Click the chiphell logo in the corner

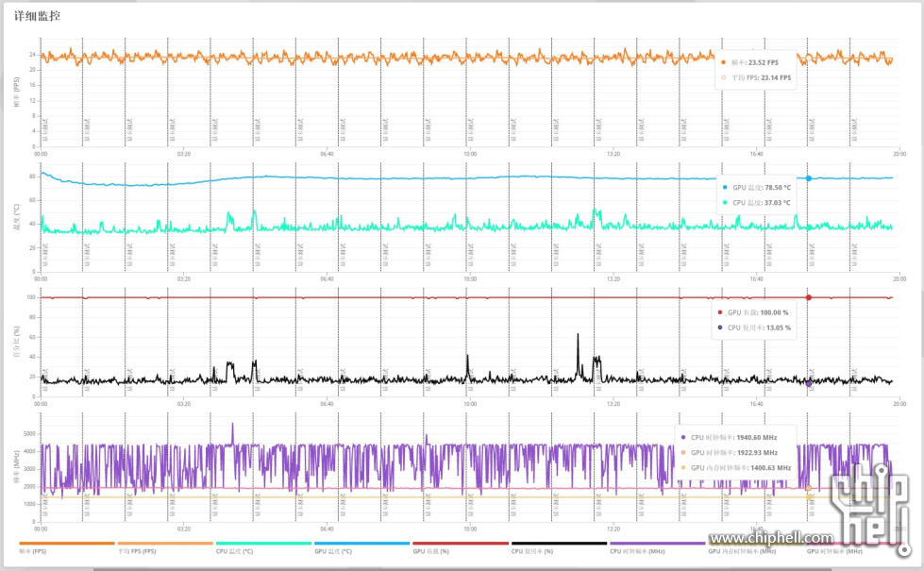[871, 510]
